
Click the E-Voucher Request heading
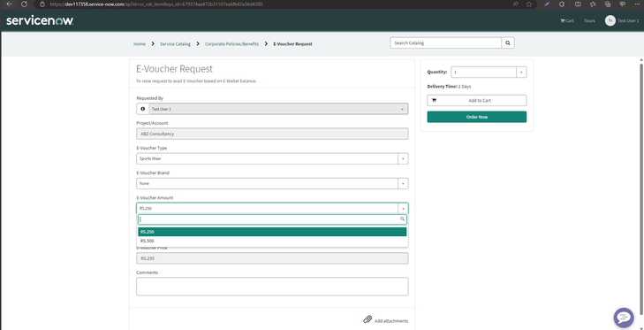tap(174, 69)
